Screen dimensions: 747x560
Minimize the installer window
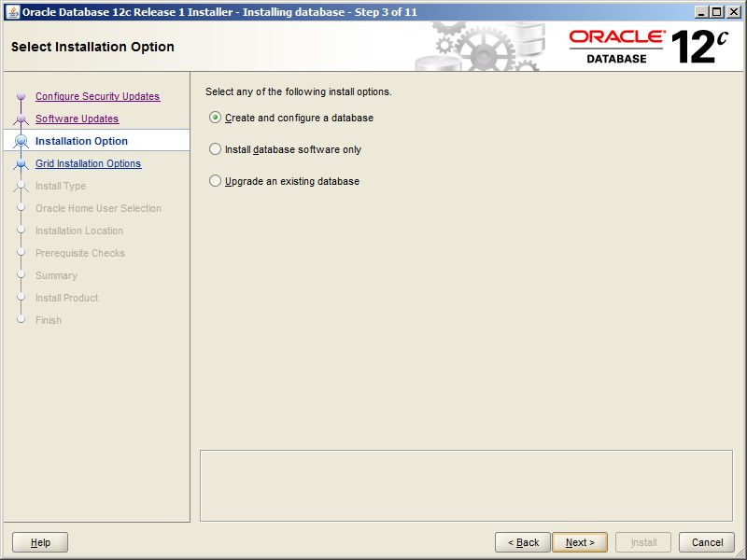click(700, 12)
